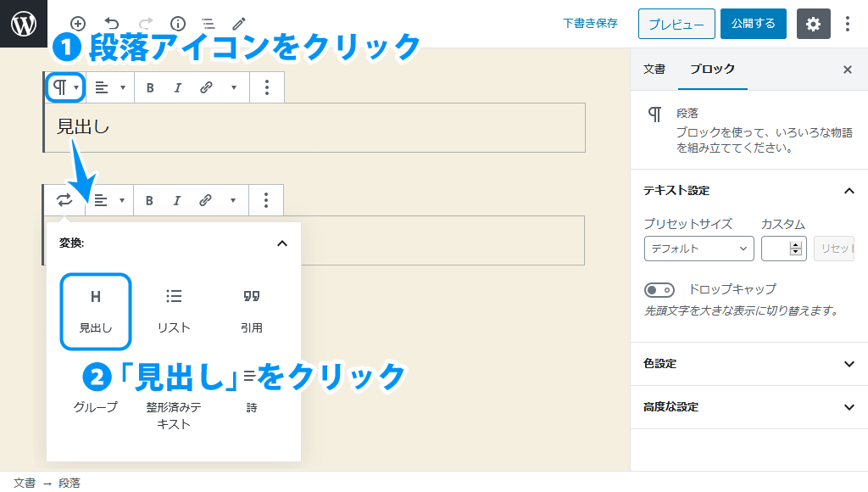Open lower block's more options menu
The width and height of the screenshot is (868, 492).
pos(265,200)
